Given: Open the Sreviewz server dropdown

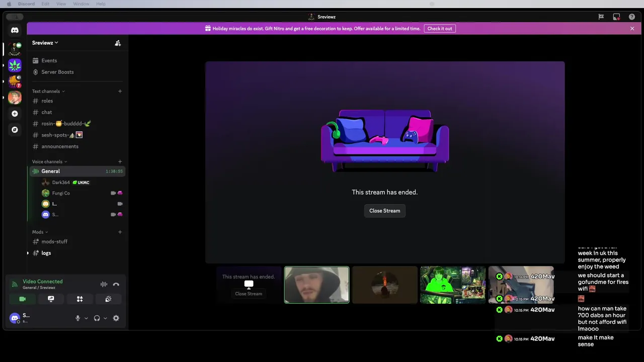Looking at the screenshot, I should pos(45,43).
